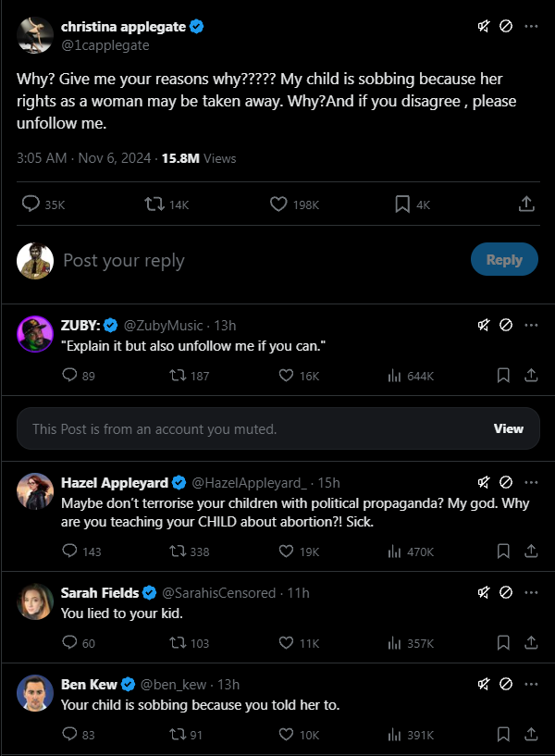
Task: Share Ben Kew's reply
Action: 532,735
